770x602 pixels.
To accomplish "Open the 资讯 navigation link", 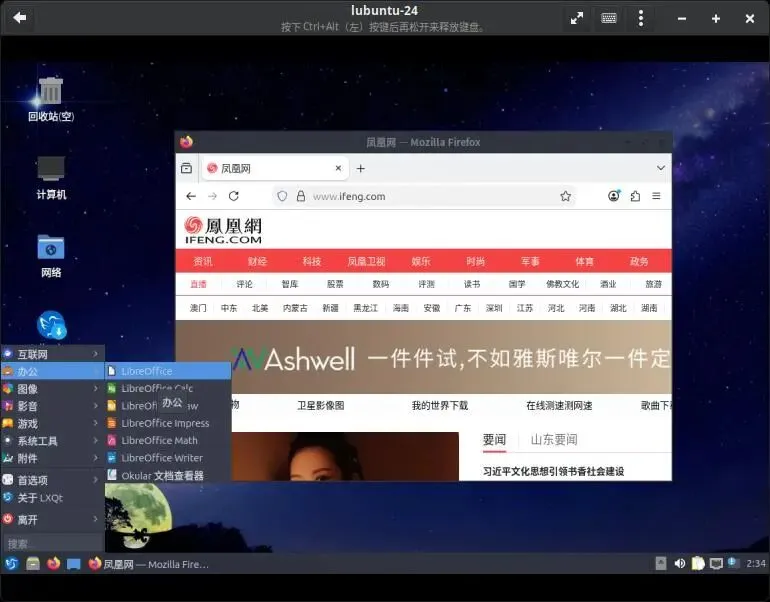I will point(203,261).
